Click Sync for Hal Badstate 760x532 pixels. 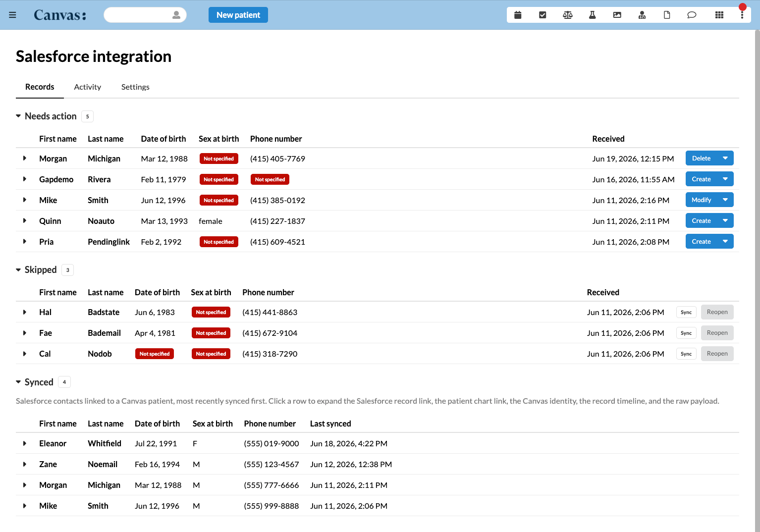click(686, 312)
